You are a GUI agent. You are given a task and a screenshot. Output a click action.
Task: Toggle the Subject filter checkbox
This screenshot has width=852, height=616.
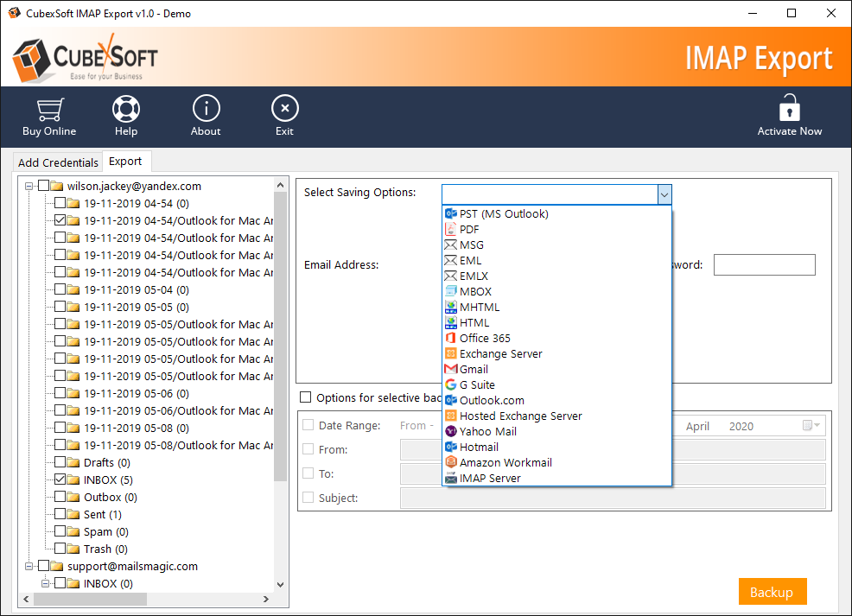[308, 497]
